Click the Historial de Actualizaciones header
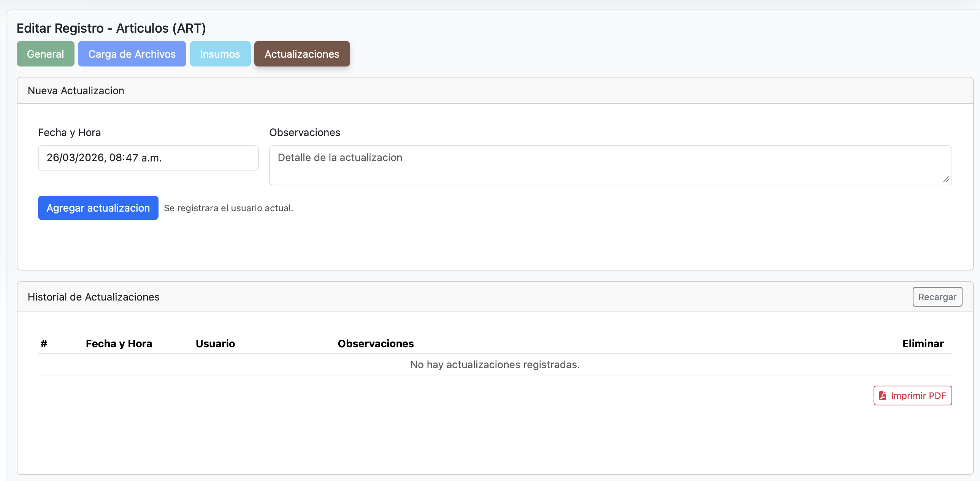Image resolution: width=980 pixels, height=481 pixels. pyautogui.click(x=93, y=297)
